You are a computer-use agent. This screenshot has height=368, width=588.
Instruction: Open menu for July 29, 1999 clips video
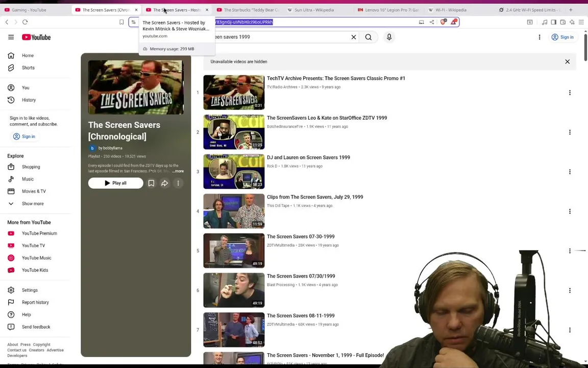[570, 212]
